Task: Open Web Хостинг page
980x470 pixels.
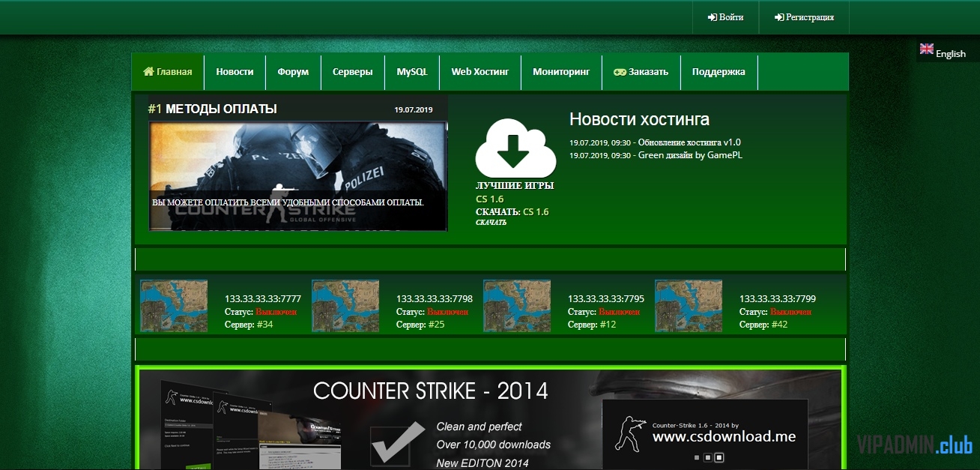Action: coord(480,72)
